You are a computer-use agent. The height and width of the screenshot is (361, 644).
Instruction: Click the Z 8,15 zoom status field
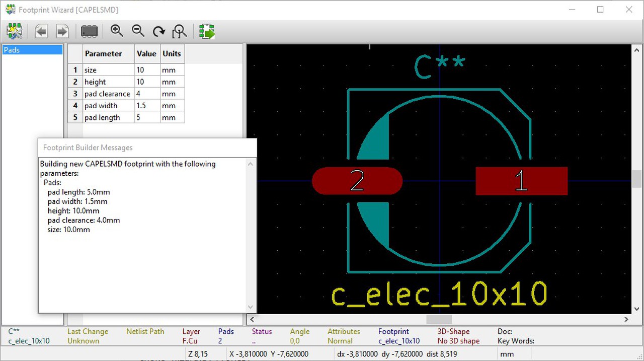point(198,354)
